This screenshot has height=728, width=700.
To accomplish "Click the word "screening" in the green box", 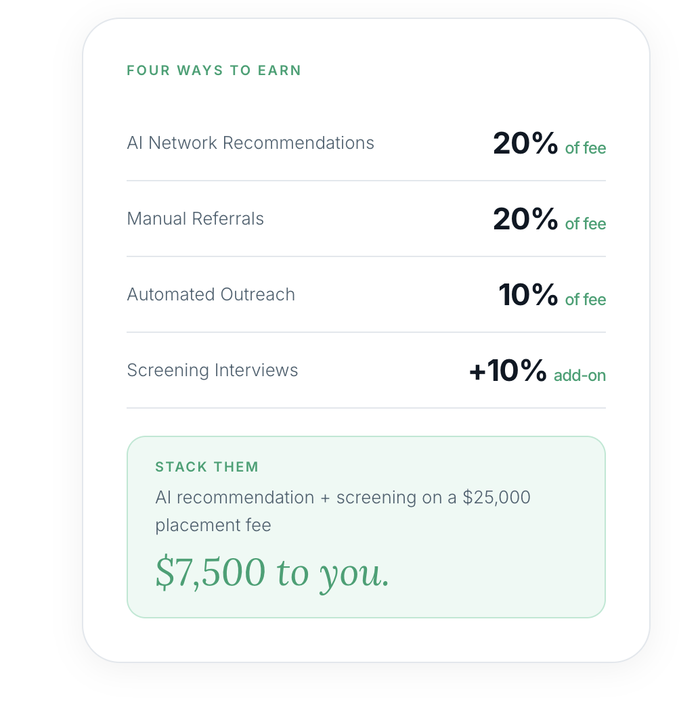I will 376,498.
